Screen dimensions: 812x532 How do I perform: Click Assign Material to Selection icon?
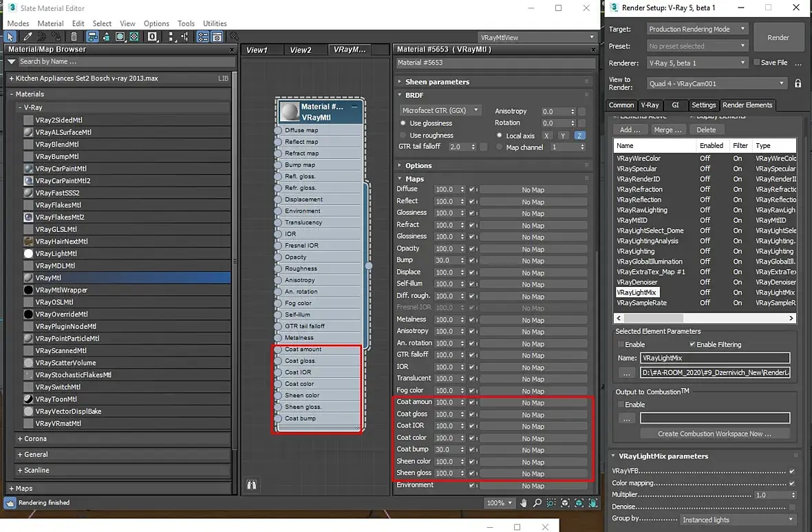[56, 36]
